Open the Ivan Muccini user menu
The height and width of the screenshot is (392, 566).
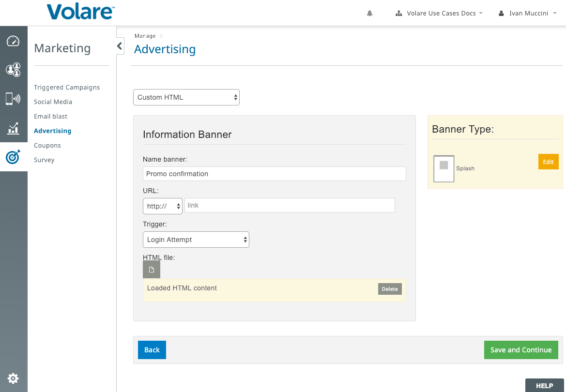click(528, 14)
